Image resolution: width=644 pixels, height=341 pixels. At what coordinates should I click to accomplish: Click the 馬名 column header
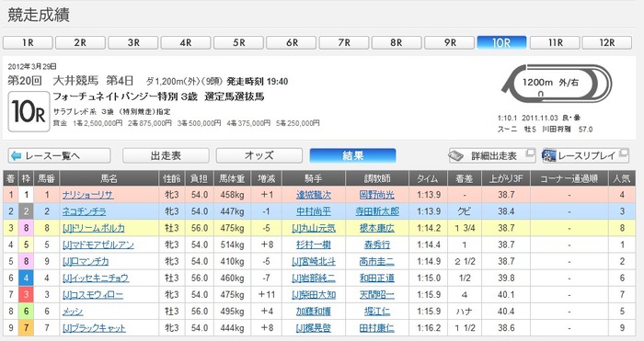tap(109, 178)
